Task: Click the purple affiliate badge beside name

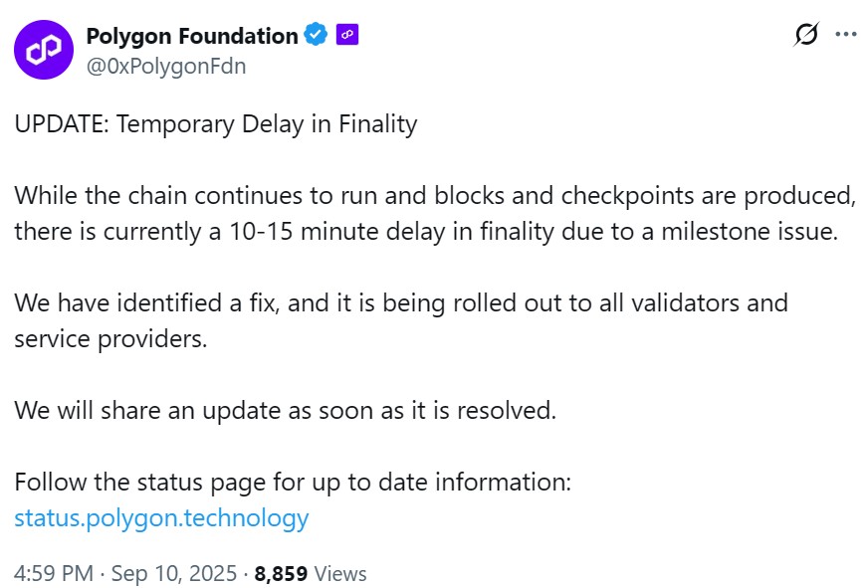Action: tap(347, 36)
